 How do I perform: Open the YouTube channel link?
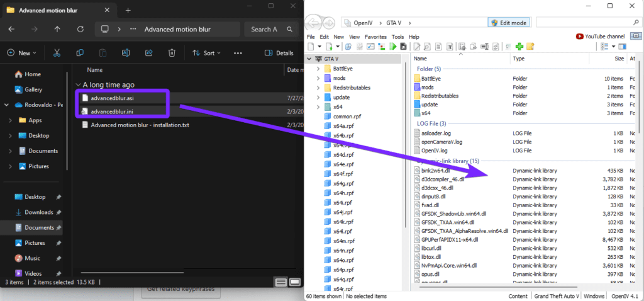pyautogui.click(x=601, y=37)
